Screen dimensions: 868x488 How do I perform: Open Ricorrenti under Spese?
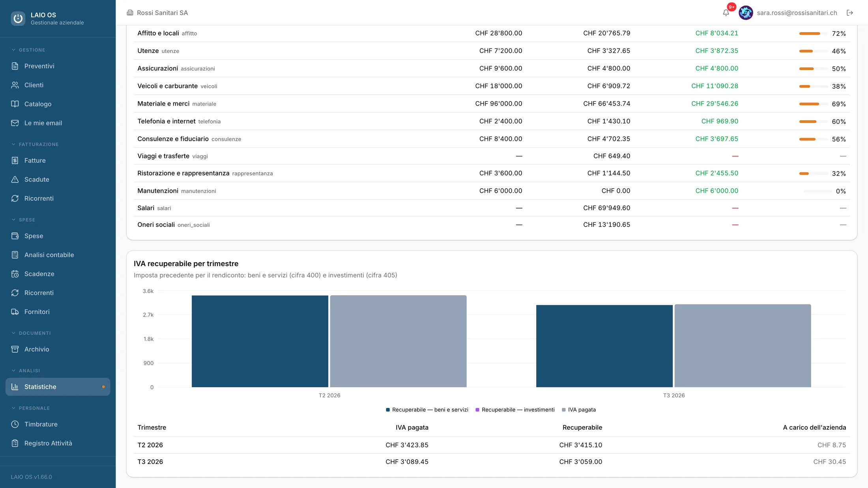[x=58, y=293]
